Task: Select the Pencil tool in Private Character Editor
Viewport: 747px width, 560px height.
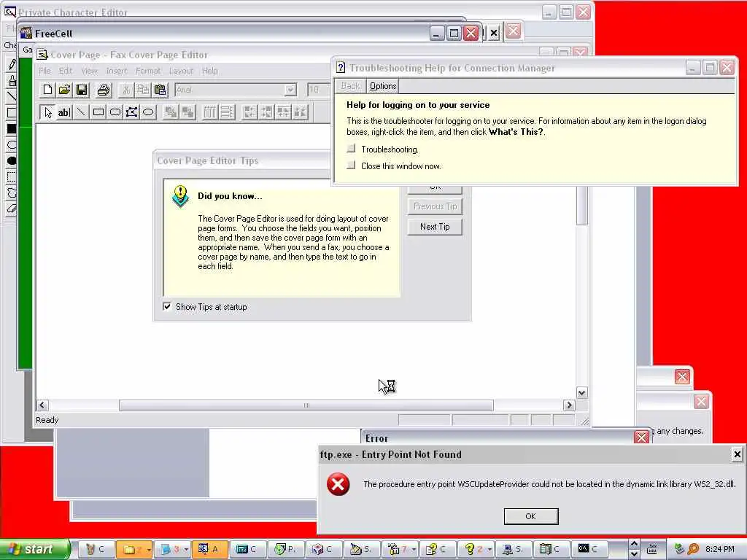Action: coord(12,64)
